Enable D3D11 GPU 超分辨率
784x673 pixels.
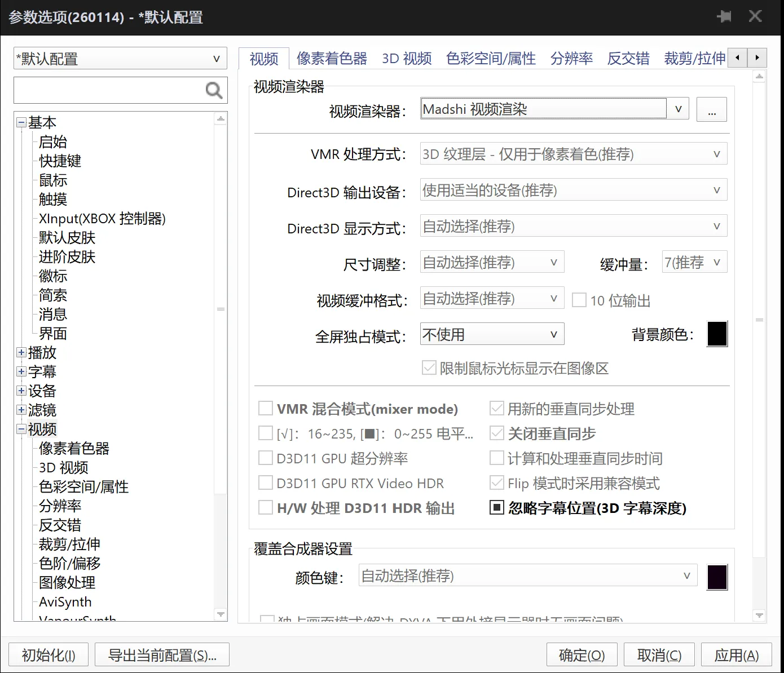tap(266, 457)
